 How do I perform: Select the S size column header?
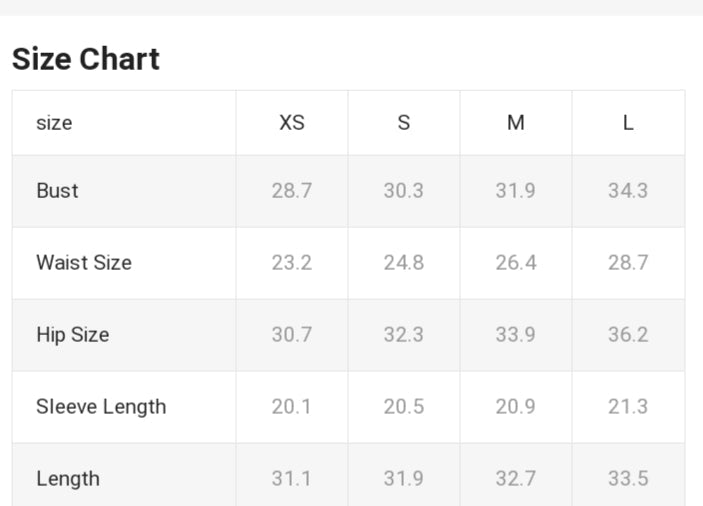[403, 123]
